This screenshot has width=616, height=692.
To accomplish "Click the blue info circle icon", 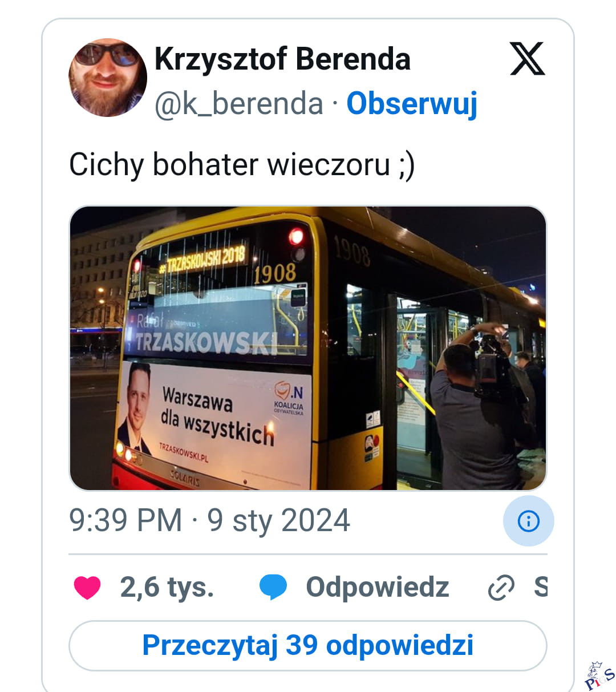I will coord(528,521).
